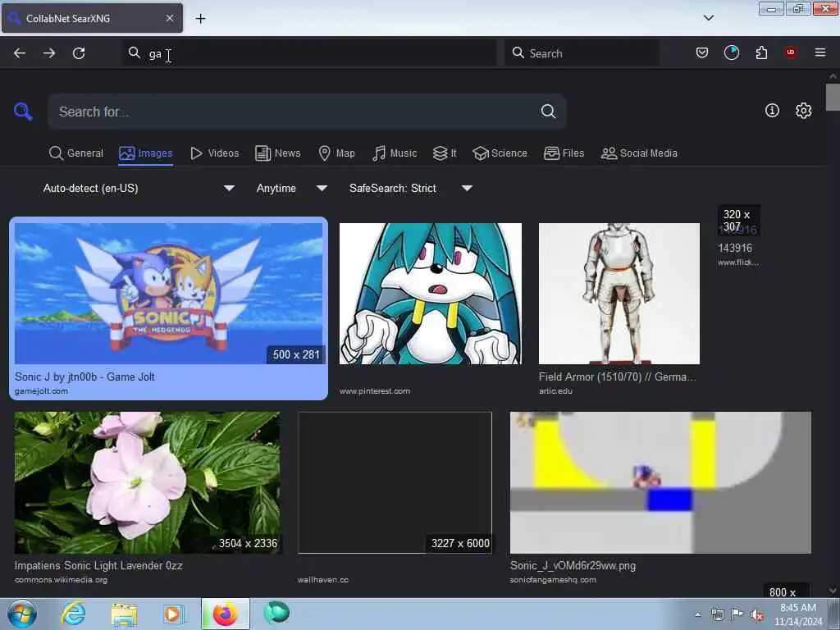Open Windows Media Player taskbar icon
The width and height of the screenshot is (840, 630).
pos(172,614)
